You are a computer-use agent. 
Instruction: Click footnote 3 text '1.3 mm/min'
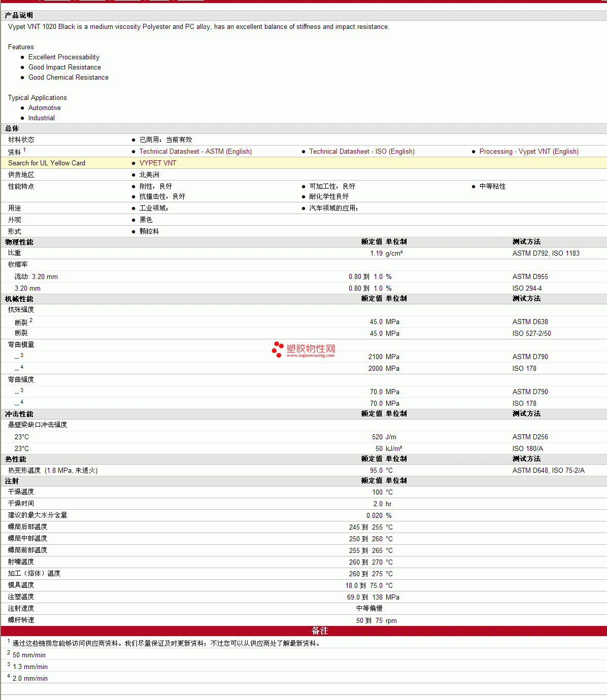pos(30,667)
